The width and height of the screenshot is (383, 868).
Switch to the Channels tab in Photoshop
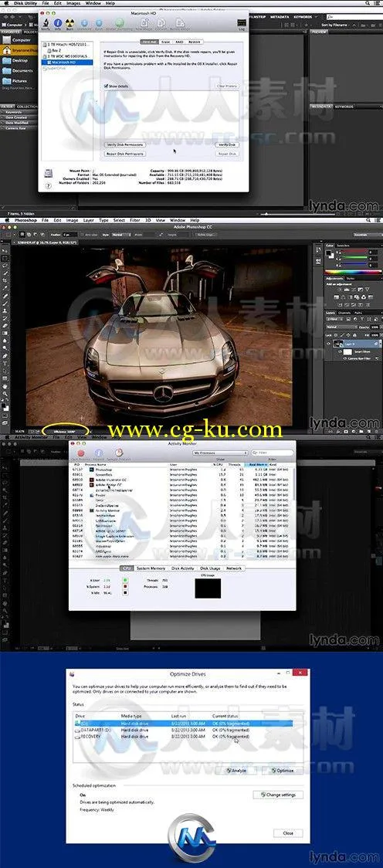(x=344, y=313)
